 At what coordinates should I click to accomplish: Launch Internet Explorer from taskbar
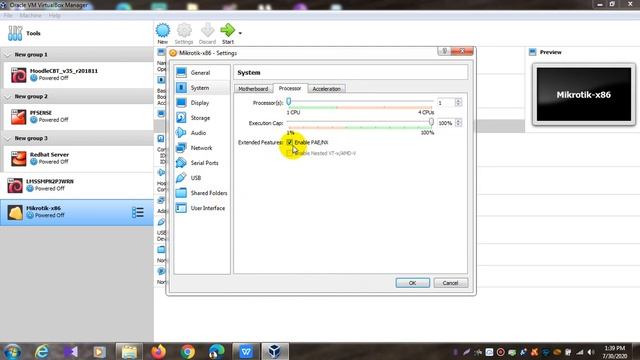42,351
